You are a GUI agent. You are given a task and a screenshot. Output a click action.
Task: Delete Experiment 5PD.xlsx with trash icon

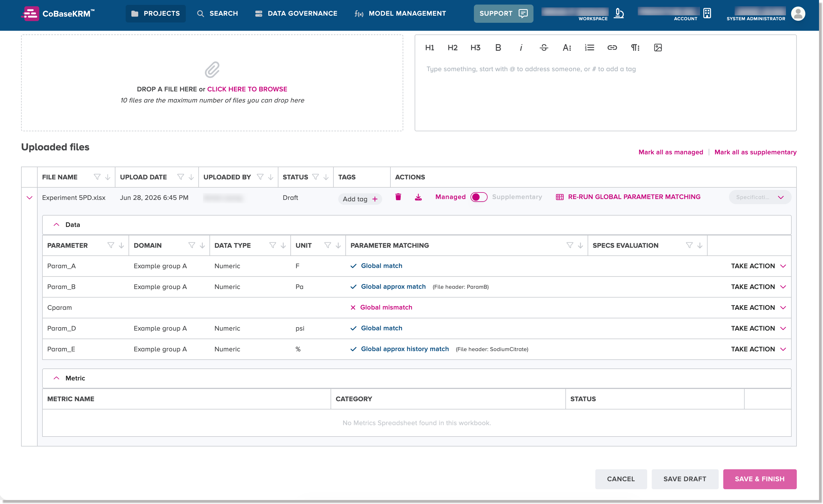(398, 197)
